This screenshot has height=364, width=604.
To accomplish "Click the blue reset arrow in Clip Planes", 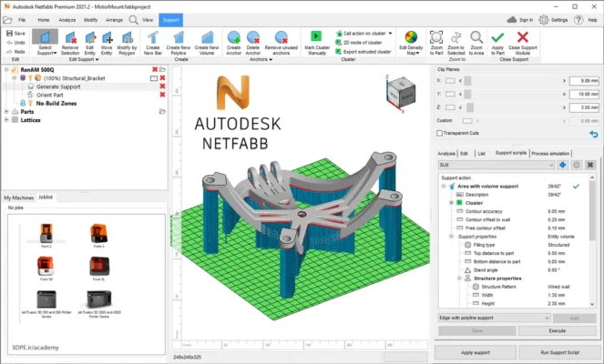I will (594, 134).
